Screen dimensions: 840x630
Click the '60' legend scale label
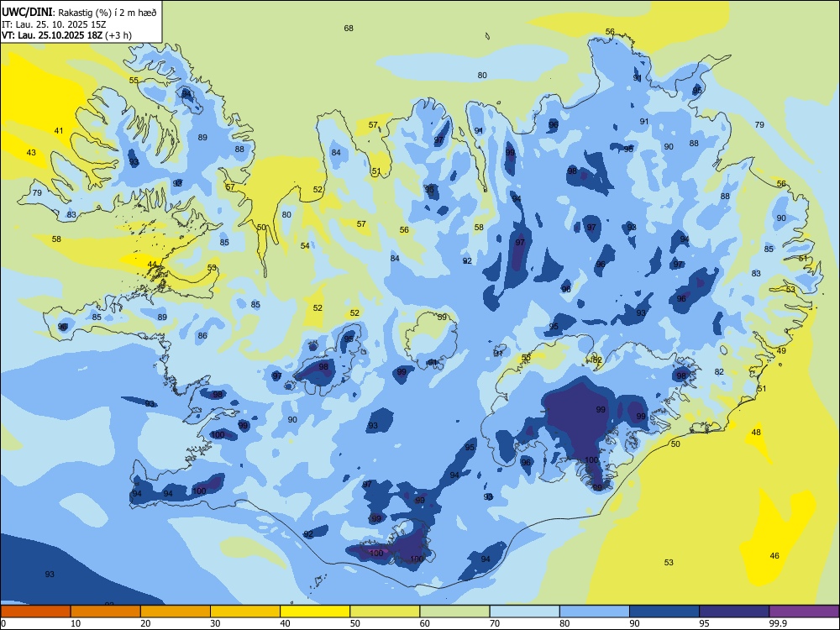coord(425,623)
